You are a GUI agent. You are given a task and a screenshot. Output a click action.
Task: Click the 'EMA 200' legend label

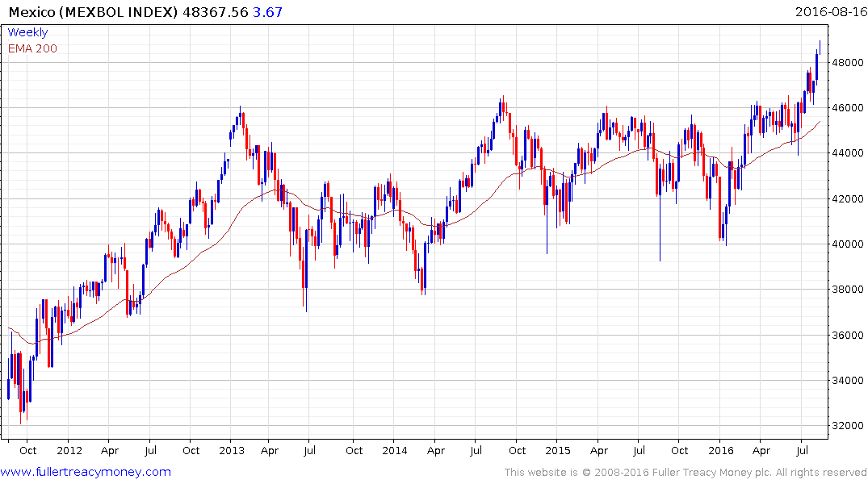click(32, 48)
